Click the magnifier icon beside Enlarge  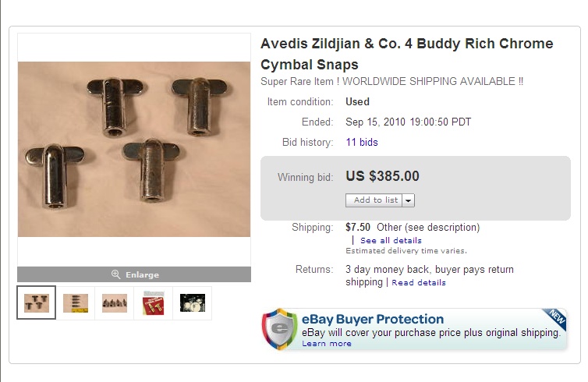coord(115,274)
